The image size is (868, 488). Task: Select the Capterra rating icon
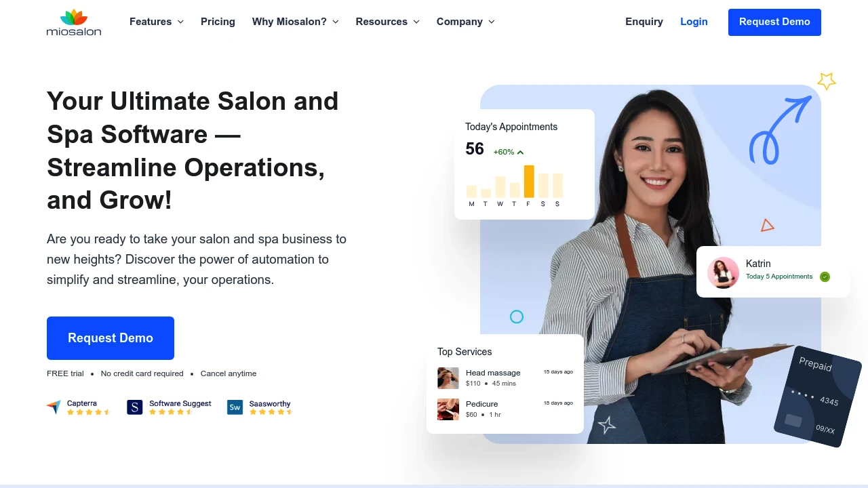[54, 406]
